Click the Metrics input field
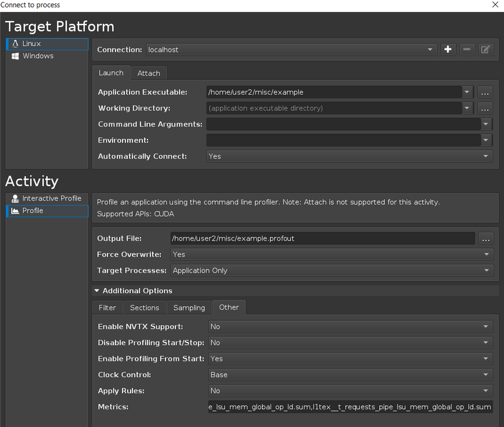 coord(350,407)
